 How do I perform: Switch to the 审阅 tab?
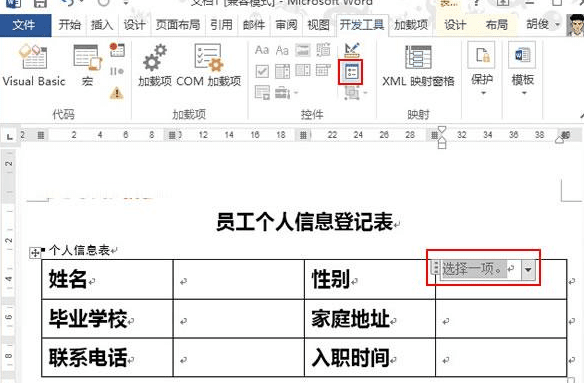click(286, 25)
